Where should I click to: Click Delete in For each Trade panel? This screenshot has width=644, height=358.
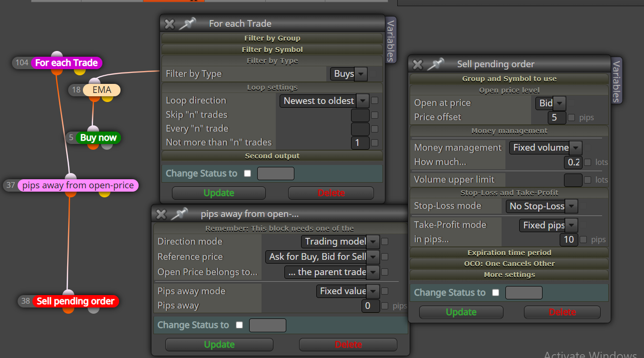click(331, 193)
